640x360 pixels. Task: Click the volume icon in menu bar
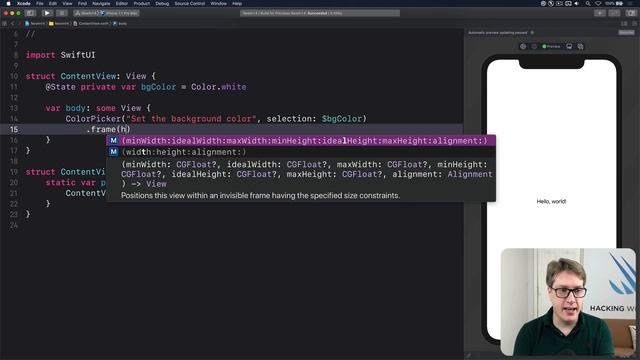pos(577,3)
